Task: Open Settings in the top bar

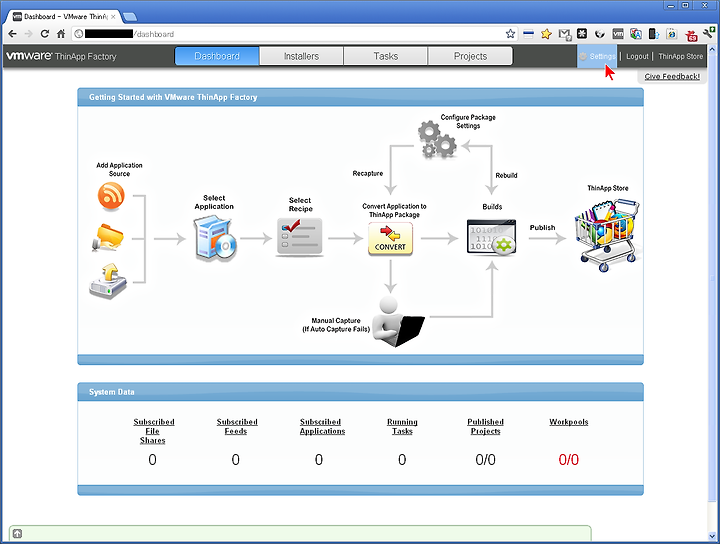Action: pyautogui.click(x=597, y=56)
